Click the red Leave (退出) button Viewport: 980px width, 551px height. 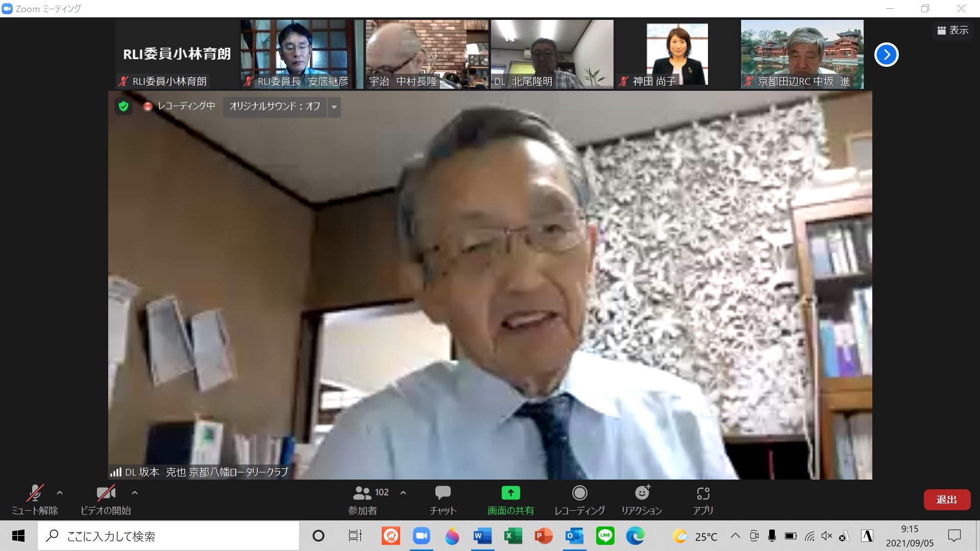pyautogui.click(x=946, y=500)
